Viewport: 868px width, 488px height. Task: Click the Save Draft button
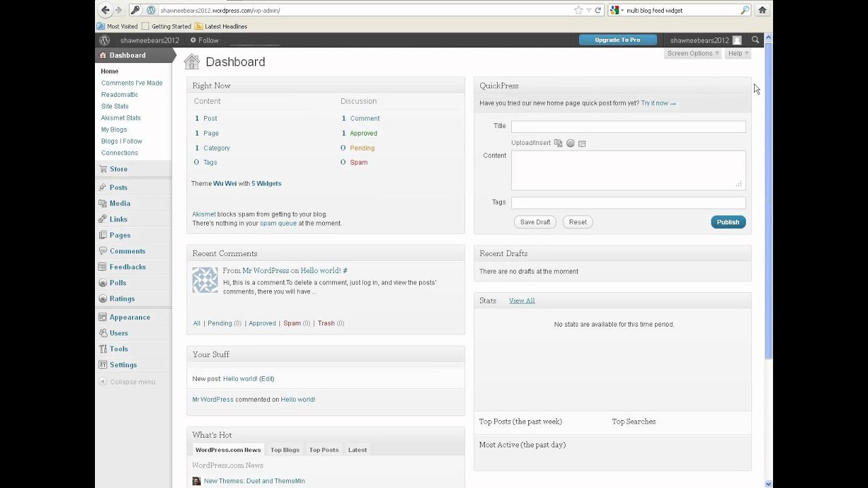tap(535, 222)
